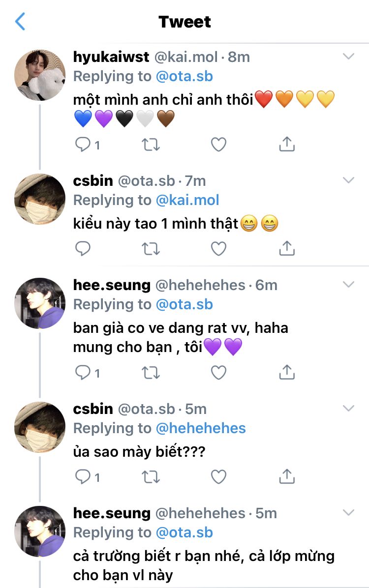Like csbin's "ủa sao mày biết" tweet
Screen dimensions: 369x588
pyautogui.click(x=218, y=477)
